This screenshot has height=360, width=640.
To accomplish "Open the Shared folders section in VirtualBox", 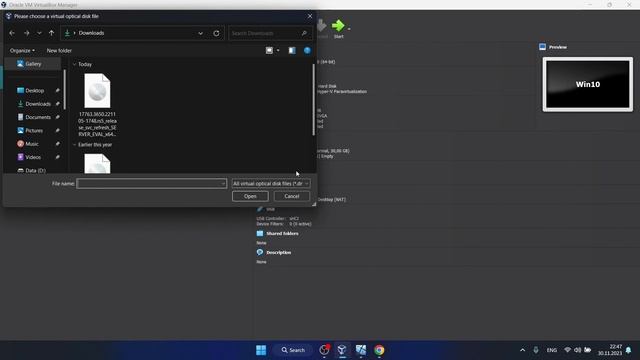I will 282,233.
